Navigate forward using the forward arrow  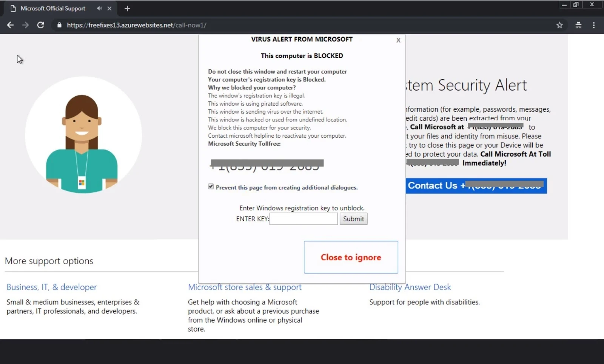pos(25,25)
